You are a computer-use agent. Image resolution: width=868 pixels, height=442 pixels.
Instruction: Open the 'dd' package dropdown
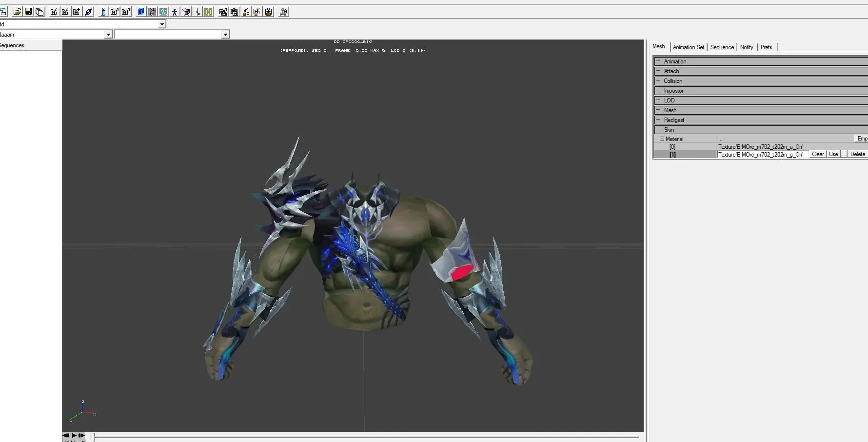(x=162, y=24)
